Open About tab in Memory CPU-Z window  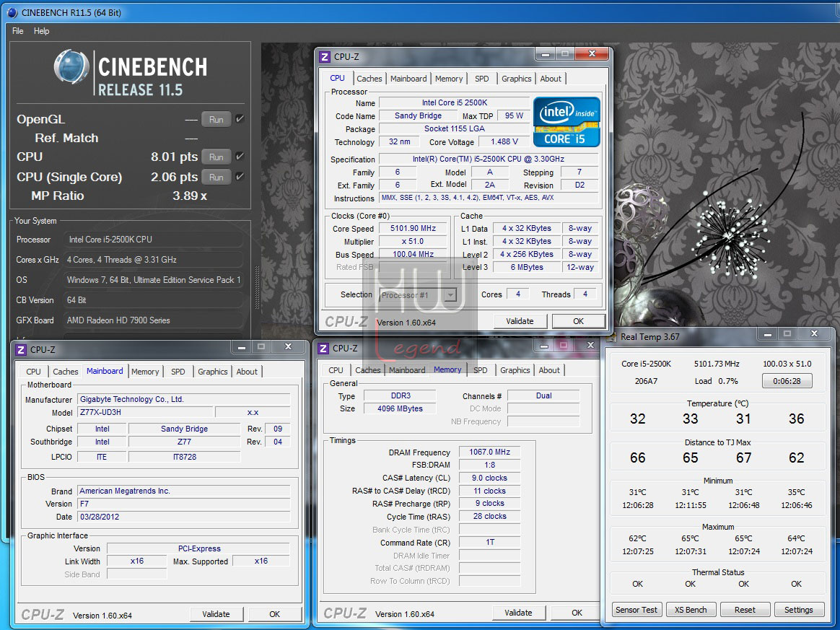[x=549, y=371]
